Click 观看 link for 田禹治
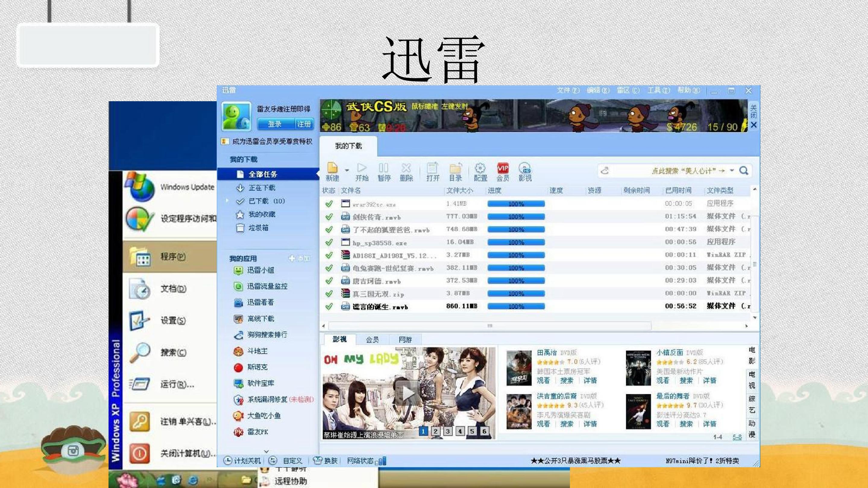 pyautogui.click(x=543, y=380)
